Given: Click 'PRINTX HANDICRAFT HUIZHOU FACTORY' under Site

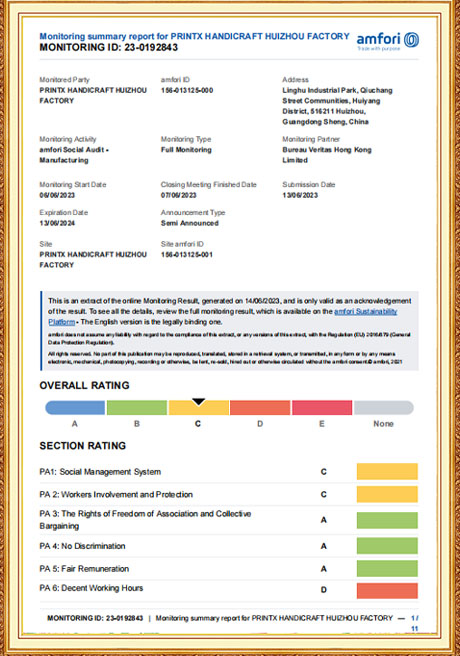Looking at the screenshot, I should click(93, 259).
